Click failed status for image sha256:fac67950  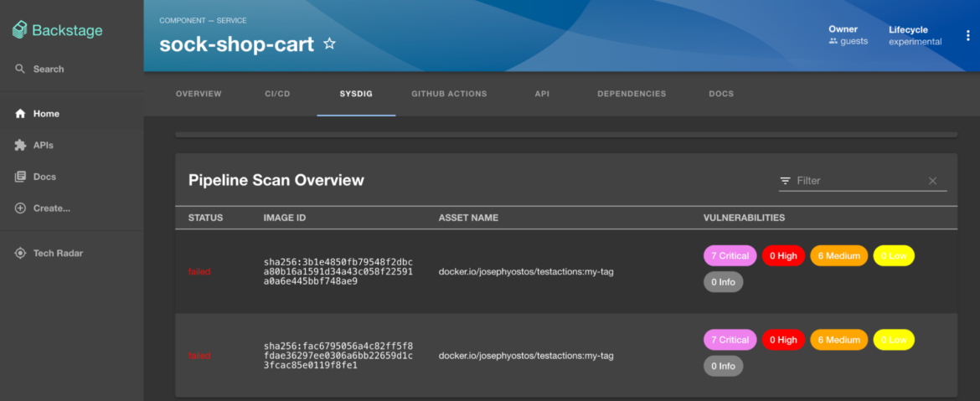199,356
